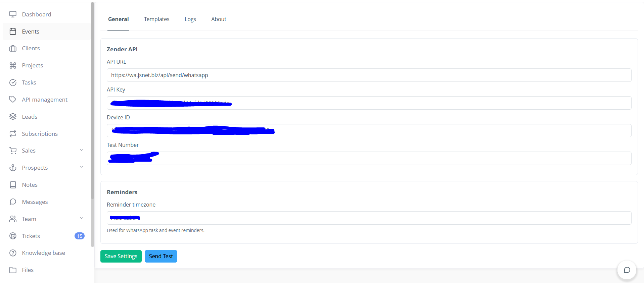Switch to the About tab

tap(219, 19)
